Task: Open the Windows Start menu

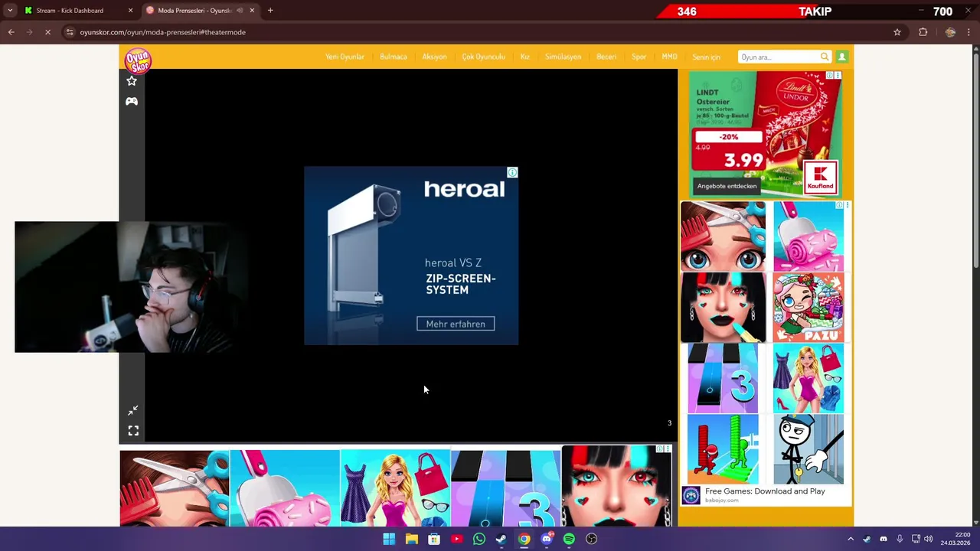Action: tap(389, 539)
